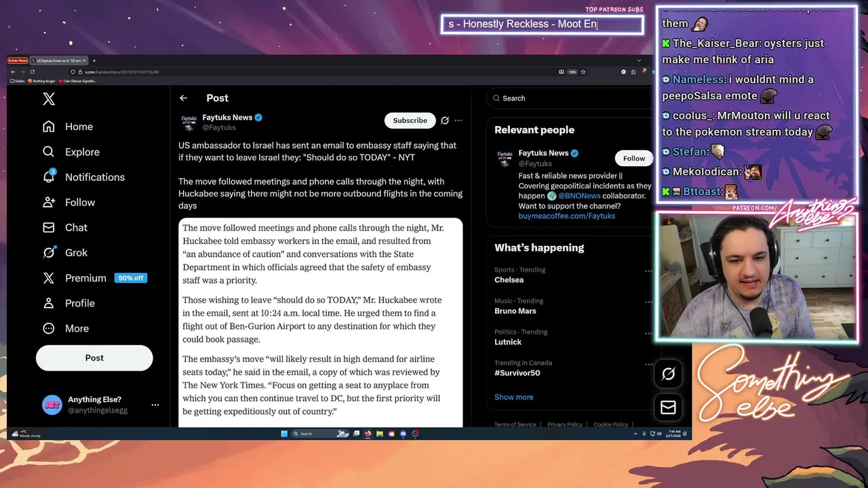Open the Clair Obscur Expedition bookmark
Image resolution: width=868 pixels, height=488 pixels.
click(78, 81)
